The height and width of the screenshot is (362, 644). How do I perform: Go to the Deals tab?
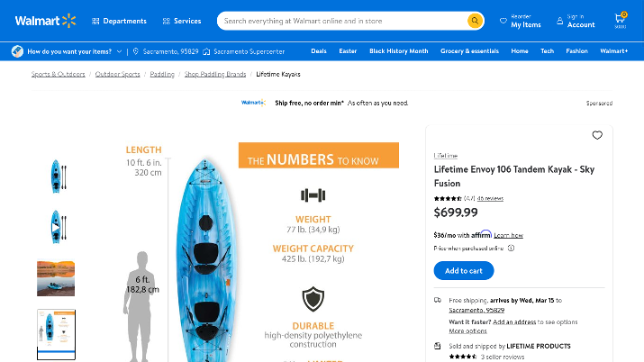[319, 51]
